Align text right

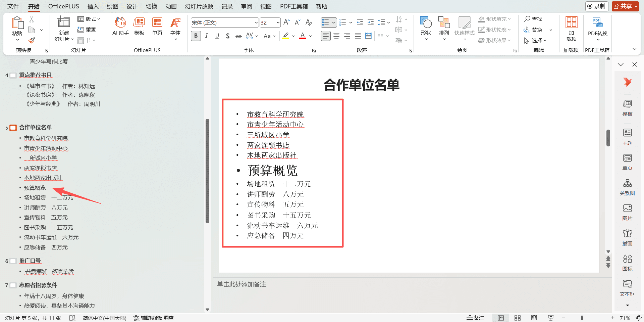(x=347, y=36)
